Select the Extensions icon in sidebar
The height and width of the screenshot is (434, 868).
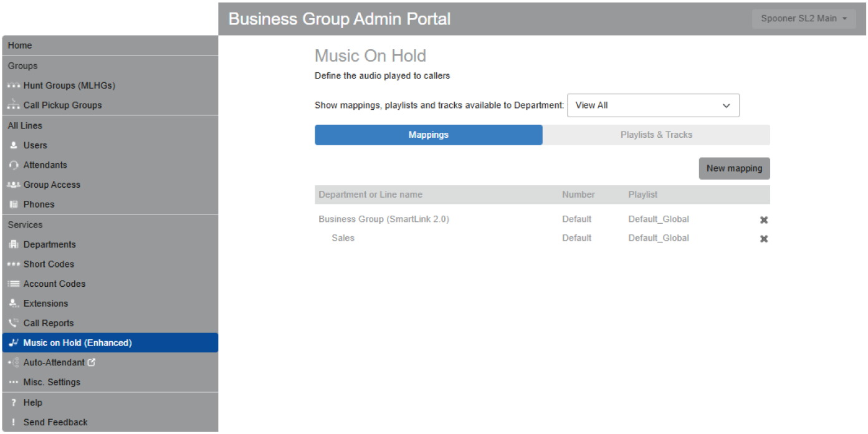pos(14,303)
